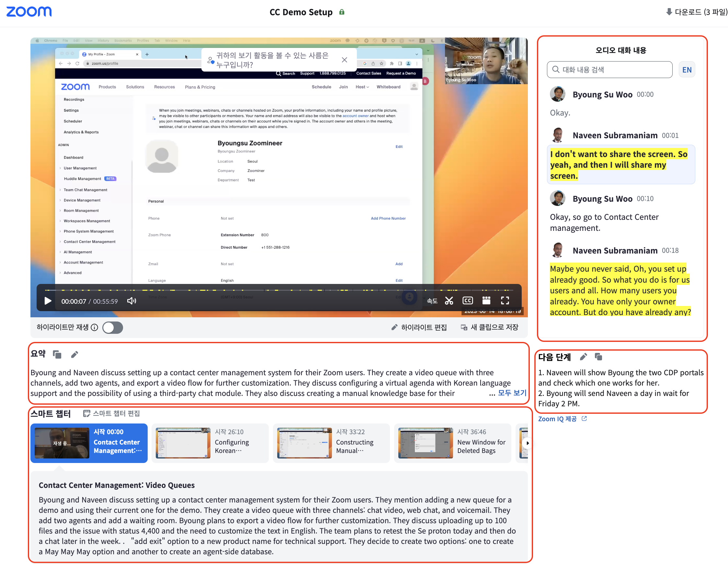The width and height of the screenshot is (728, 564).
Task: Click the 다운로드 (3 파일) download button
Action: [x=696, y=12]
